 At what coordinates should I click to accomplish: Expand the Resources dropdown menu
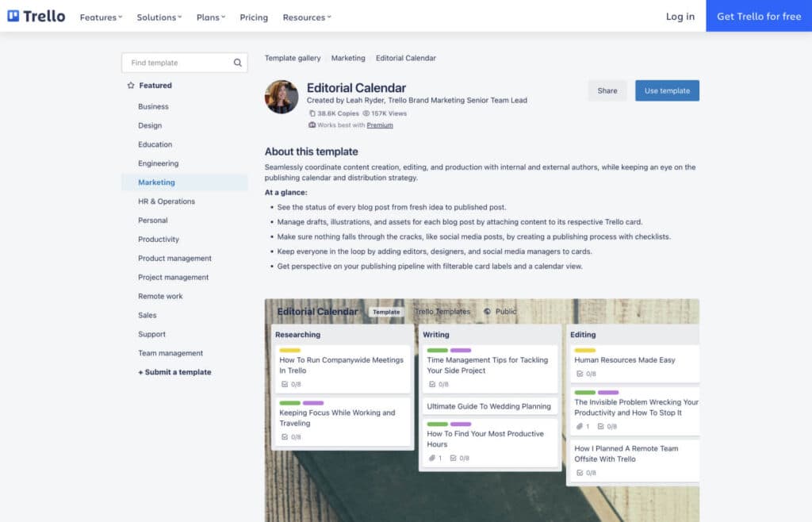point(307,17)
